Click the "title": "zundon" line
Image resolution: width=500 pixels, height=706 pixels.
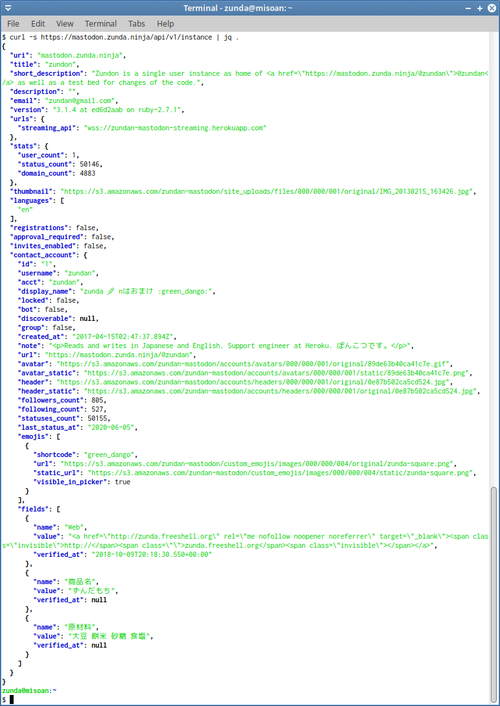44,64
